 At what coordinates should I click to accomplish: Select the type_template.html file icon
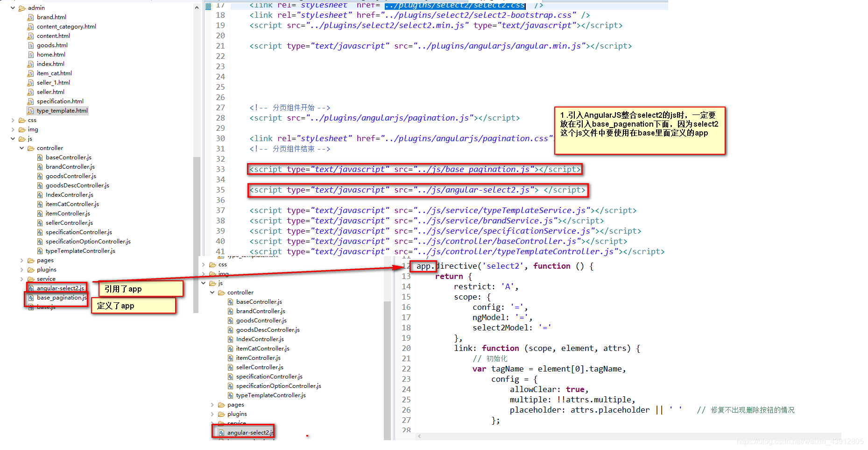point(31,111)
